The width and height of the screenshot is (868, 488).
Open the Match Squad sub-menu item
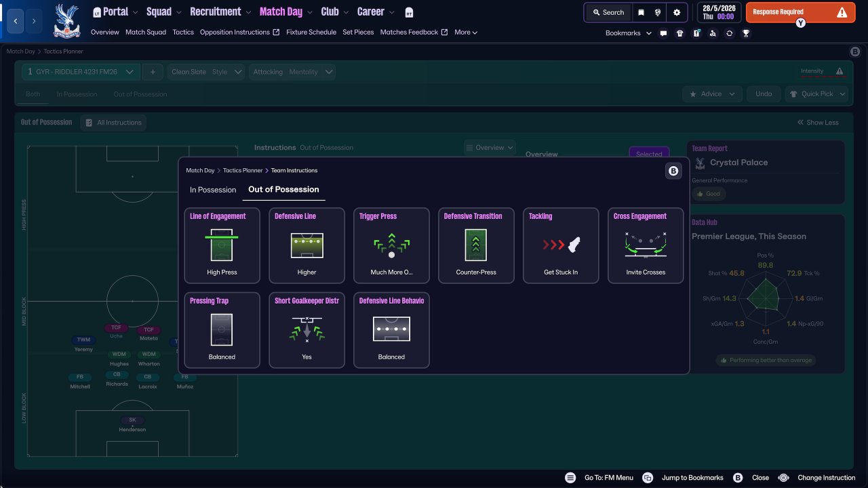tap(146, 33)
